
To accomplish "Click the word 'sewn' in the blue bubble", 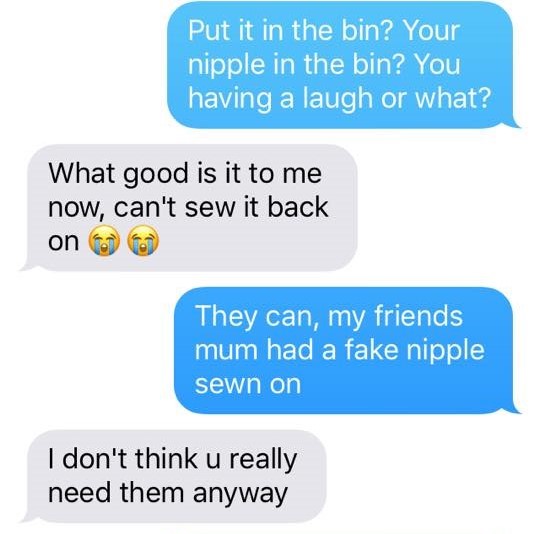I will point(227,384).
